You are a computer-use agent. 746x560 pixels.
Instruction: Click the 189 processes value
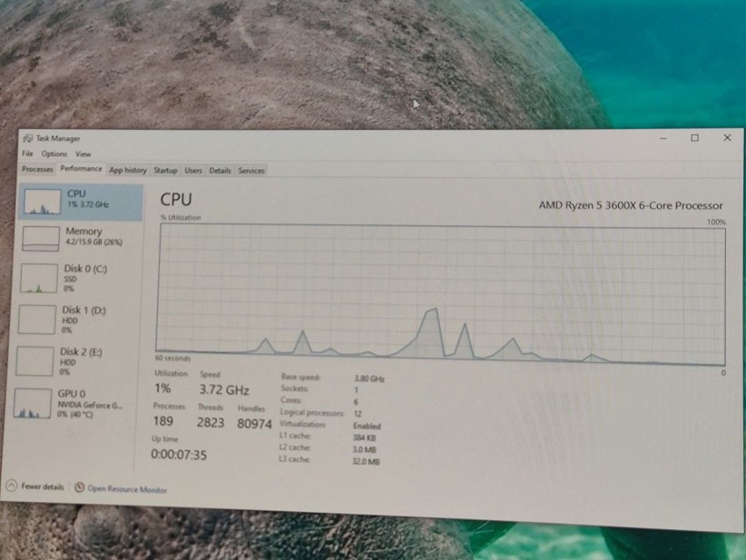(x=163, y=421)
